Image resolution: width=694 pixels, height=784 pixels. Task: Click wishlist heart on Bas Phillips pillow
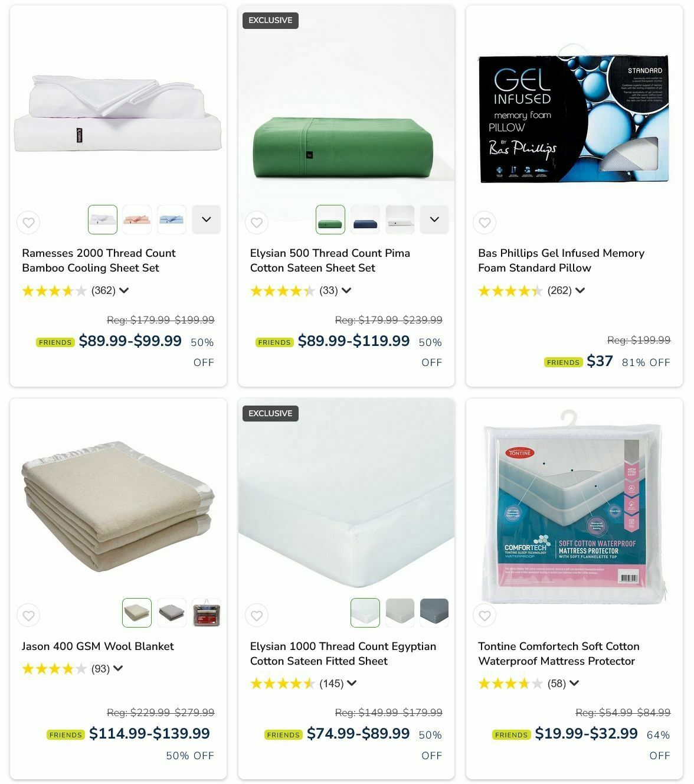(485, 223)
